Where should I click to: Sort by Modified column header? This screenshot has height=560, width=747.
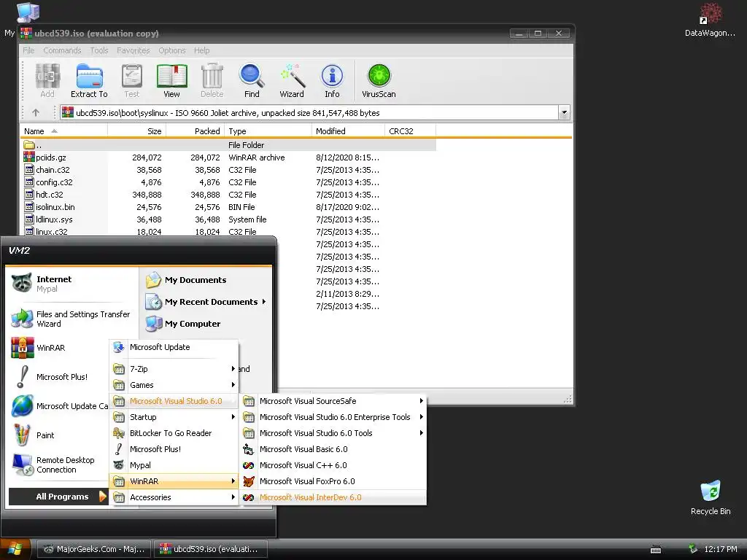pyautogui.click(x=348, y=131)
